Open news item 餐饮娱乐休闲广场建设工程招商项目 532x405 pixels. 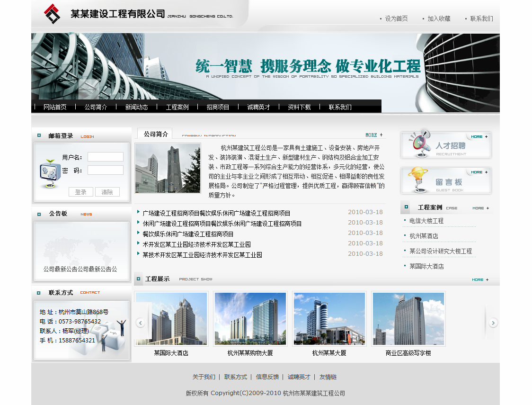pos(188,234)
